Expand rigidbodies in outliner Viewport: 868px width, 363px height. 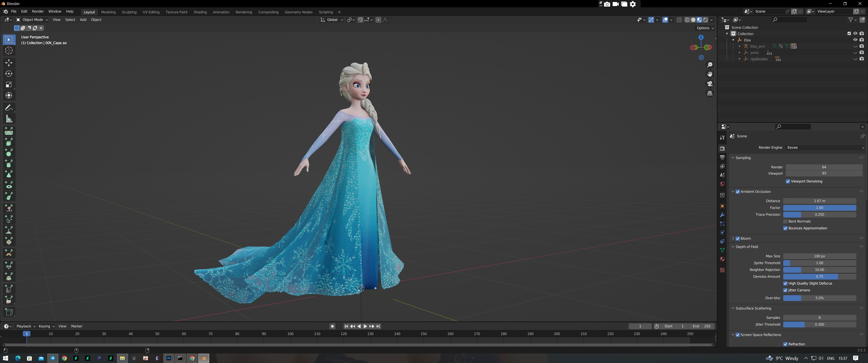(x=740, y=59)
